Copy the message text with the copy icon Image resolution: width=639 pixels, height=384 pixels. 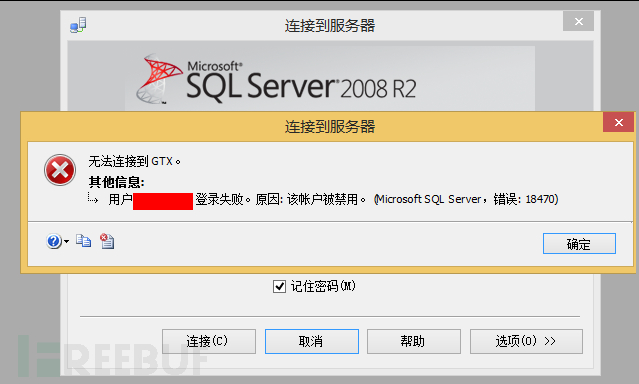84,241
